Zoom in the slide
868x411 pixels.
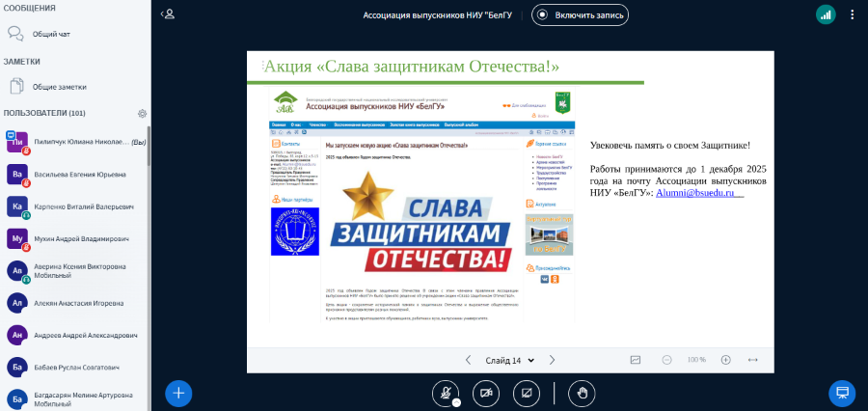[x=725, y=360]
